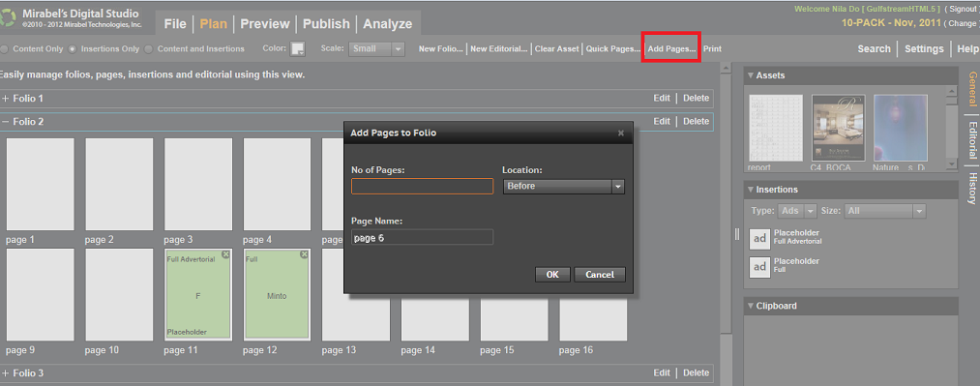
Task: Select the C4_BOCA asset thumbnail
Action: (x=838, y=129)
